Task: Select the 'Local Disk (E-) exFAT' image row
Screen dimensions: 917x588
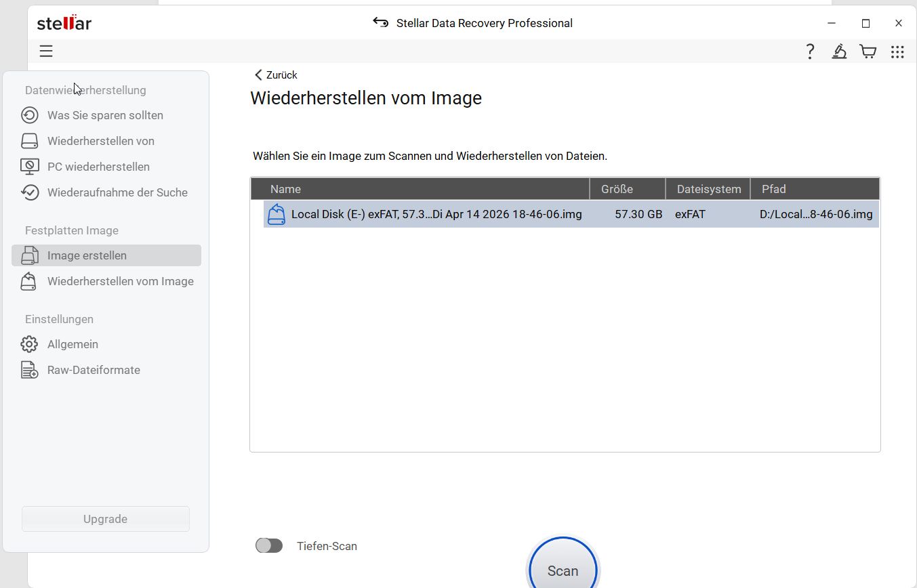Action: 571,214
